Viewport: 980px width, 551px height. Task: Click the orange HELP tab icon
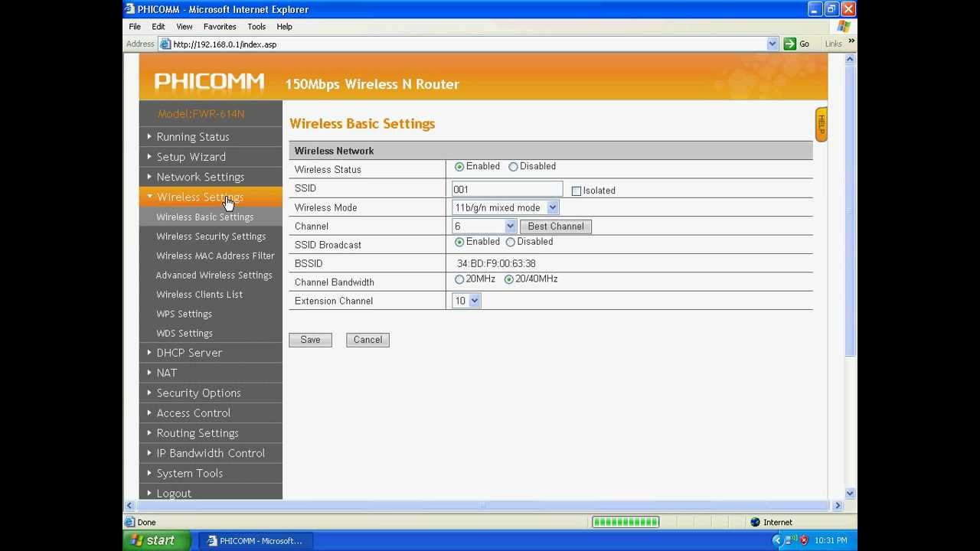[821, 124]
